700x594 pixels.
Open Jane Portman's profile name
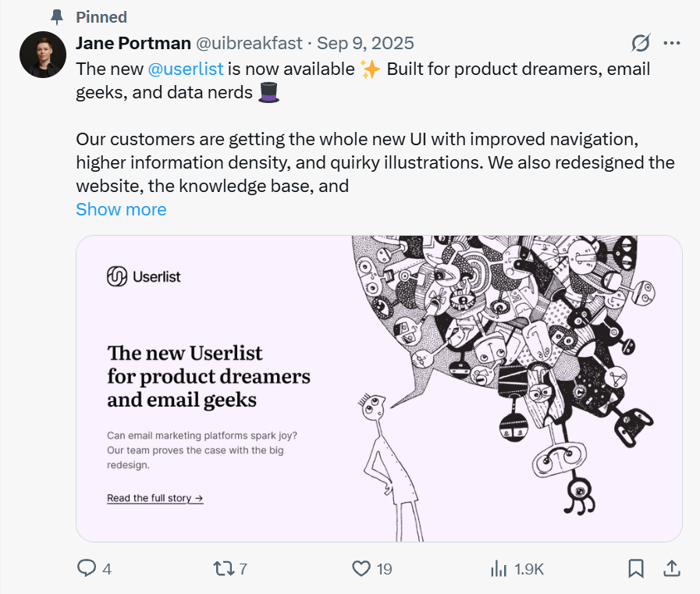point(131,43)
